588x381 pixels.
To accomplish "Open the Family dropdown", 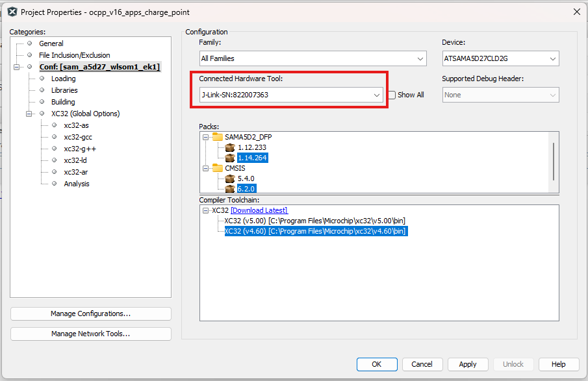I will tap(313, 58).
